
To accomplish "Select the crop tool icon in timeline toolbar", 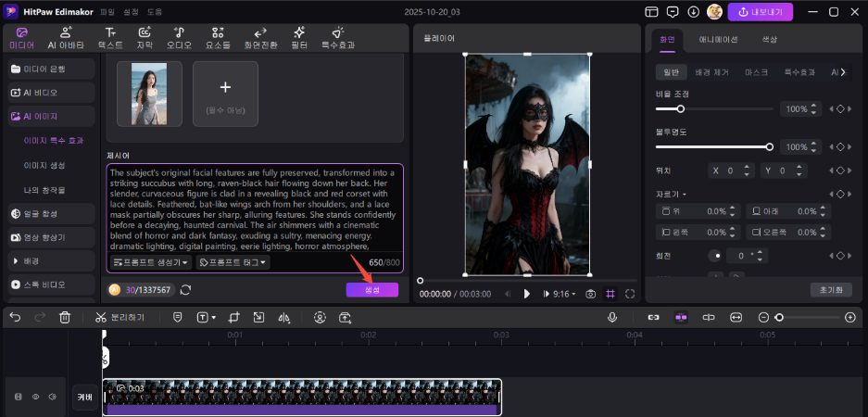I will (233, 317).
